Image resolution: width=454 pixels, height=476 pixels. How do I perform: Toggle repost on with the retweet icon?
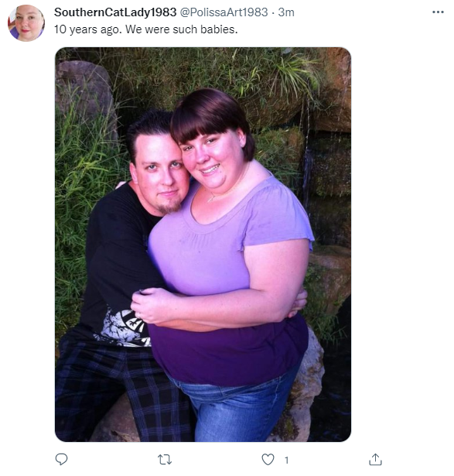(x=165, y=460)
